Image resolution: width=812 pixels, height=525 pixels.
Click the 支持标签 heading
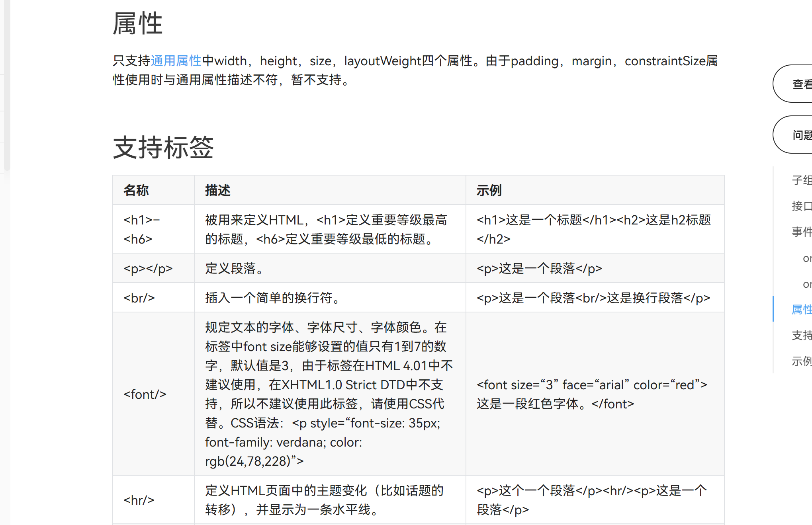coord(163,147)
